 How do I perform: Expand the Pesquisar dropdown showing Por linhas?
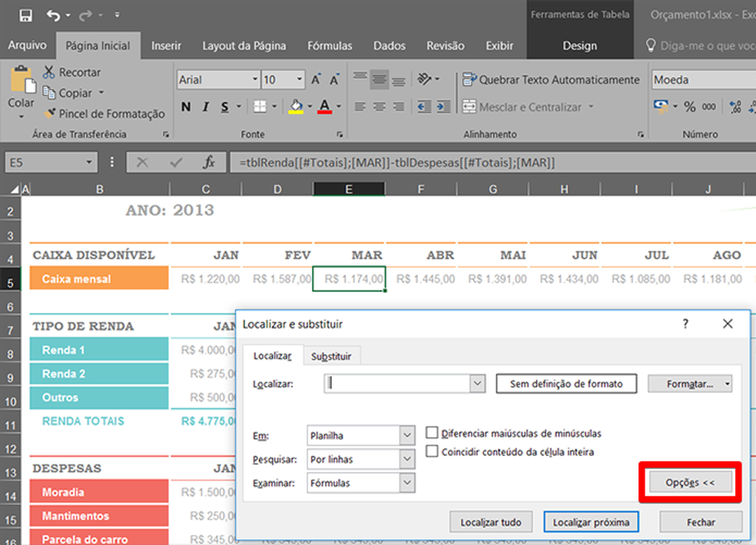coord(407,460)
